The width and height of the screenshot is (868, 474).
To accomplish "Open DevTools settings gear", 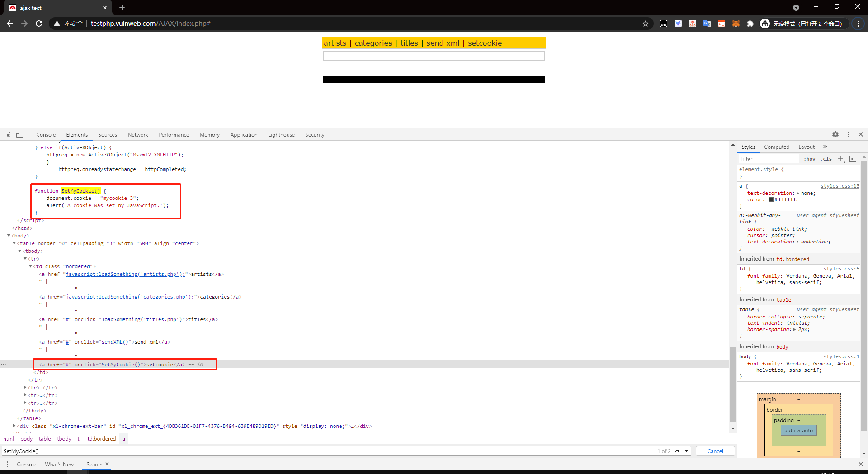I will [x=835, y=134].
